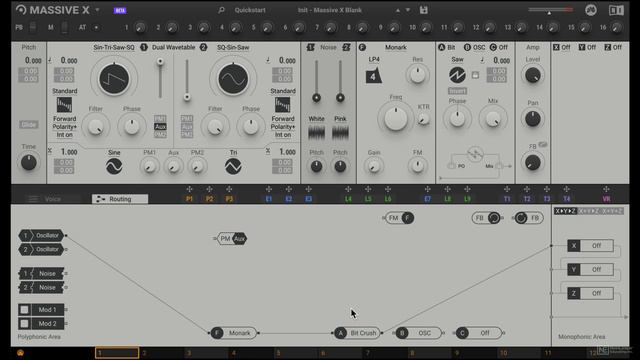Grab the VR modulation drag handle
Screen dimensions: 640x360
click(x=606, y=189)
